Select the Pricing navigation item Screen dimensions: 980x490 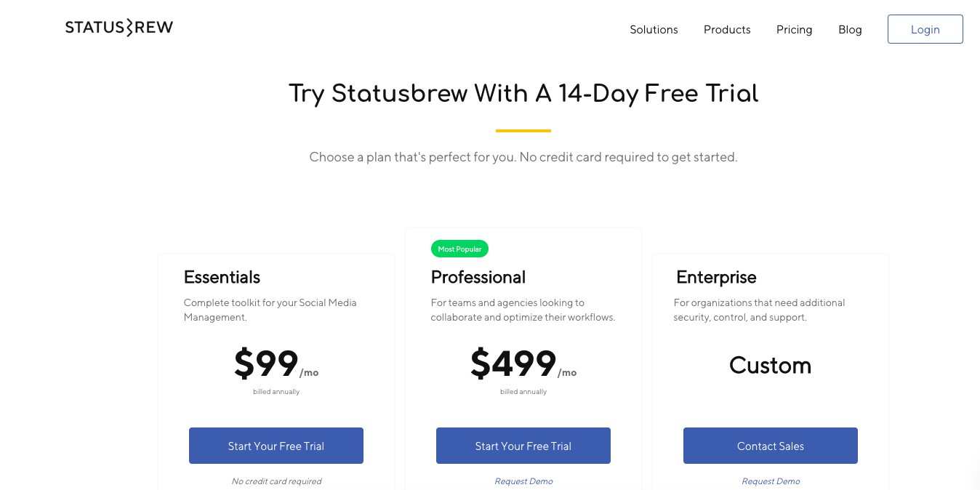pos(794,30)
